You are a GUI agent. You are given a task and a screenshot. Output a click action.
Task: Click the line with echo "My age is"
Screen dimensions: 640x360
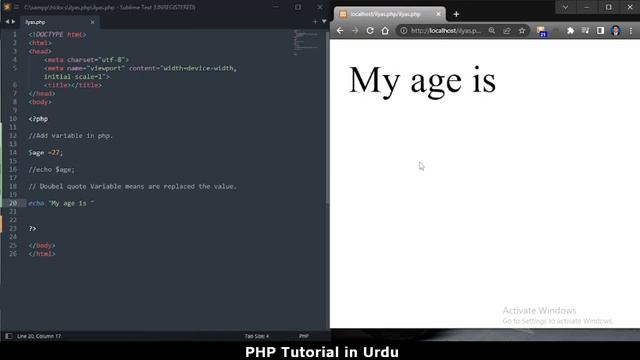coord(61,203)
